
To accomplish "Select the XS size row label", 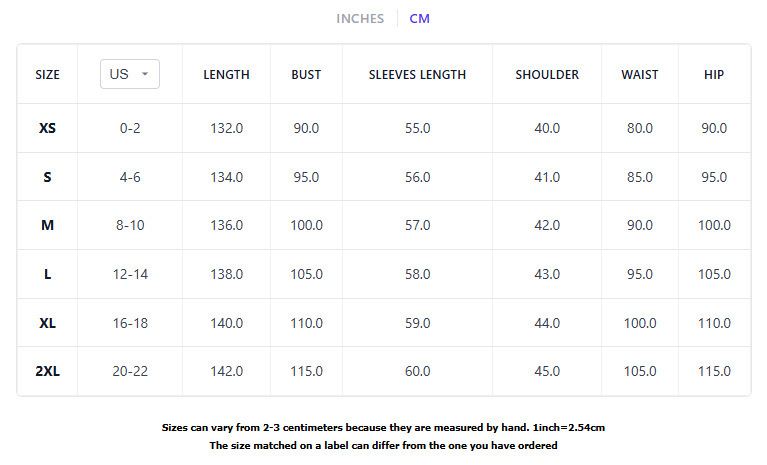I will (47, 128).
